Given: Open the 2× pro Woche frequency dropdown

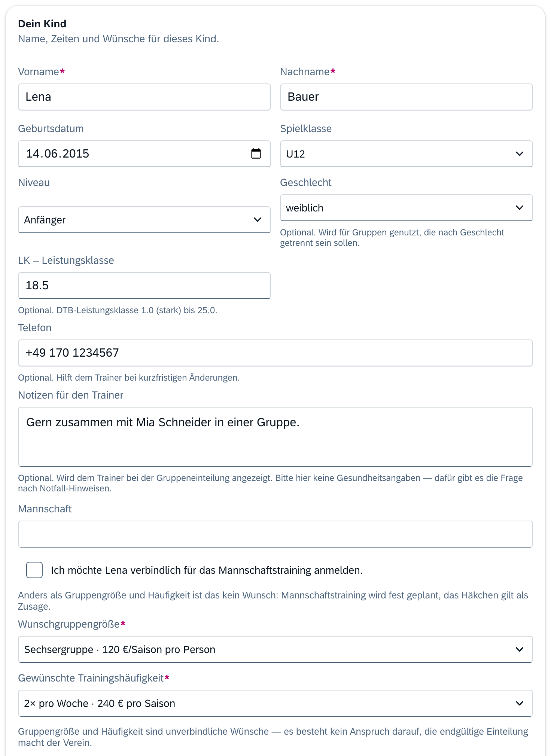Looking at the screenshot, I should 275,703.
